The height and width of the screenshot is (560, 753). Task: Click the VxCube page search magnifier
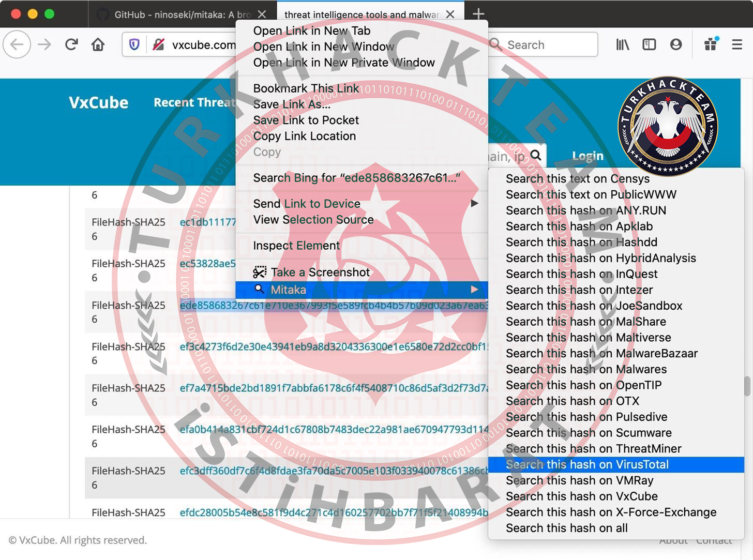click(x=536, y=155)
